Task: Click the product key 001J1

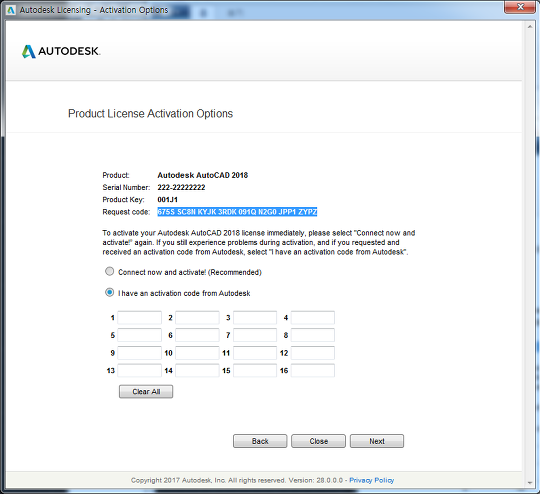Action: pos(167,199)
